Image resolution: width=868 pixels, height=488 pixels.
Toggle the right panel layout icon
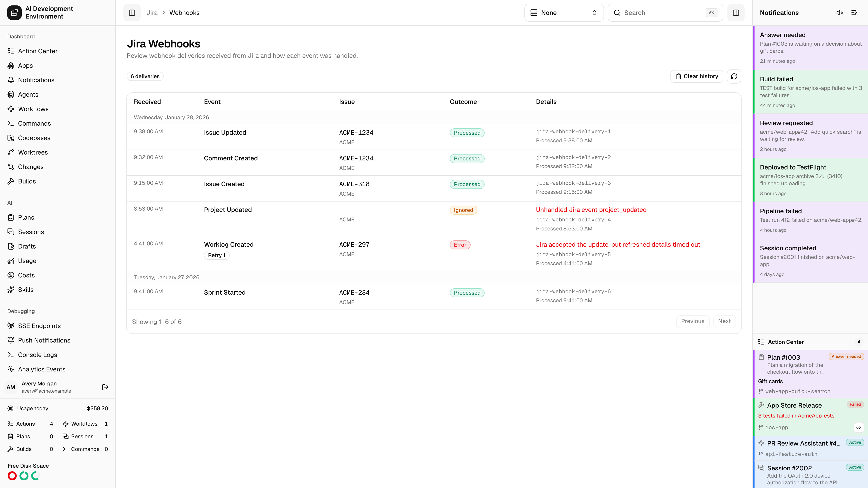pyautogui.click(x=736, y=13)
